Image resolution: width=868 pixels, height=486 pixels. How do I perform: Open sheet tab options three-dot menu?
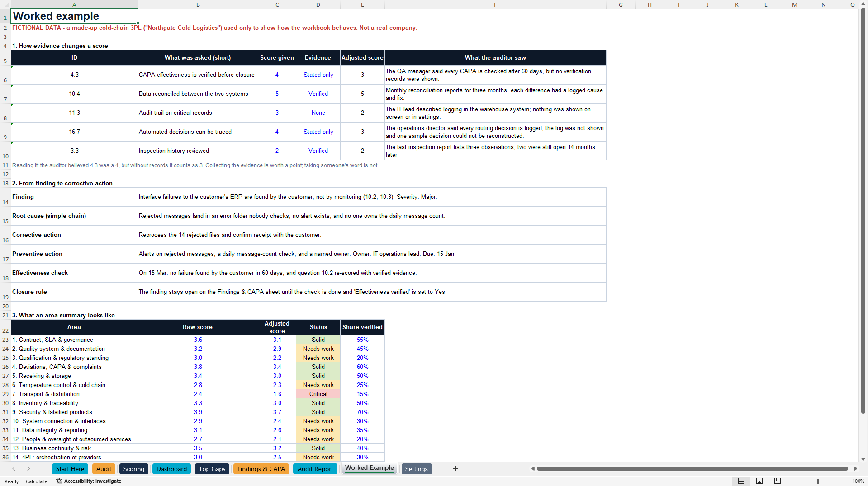coord(522,469)
